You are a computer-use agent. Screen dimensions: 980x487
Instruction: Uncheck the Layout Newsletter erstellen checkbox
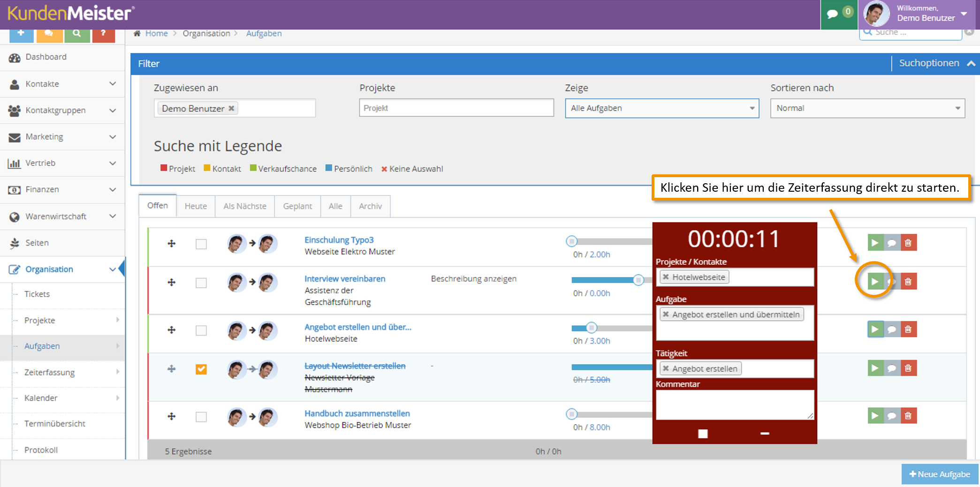point(201,369)
